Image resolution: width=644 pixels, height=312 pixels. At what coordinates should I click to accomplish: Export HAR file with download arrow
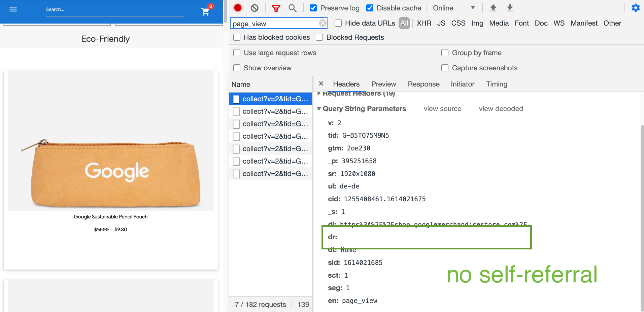tap(510, 8)
